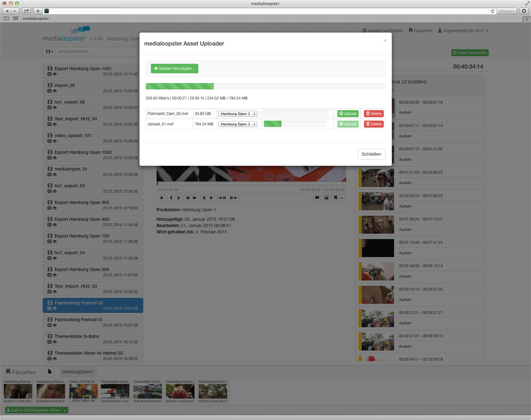Toggle the eye icon of Export Hamburg Open 900

pyautogui.click(x=55, y=208)
